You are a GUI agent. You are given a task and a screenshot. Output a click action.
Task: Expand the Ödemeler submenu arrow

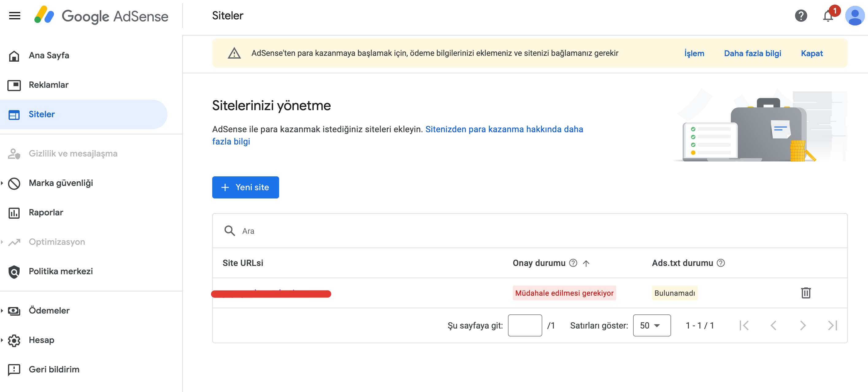click(2, 311)
